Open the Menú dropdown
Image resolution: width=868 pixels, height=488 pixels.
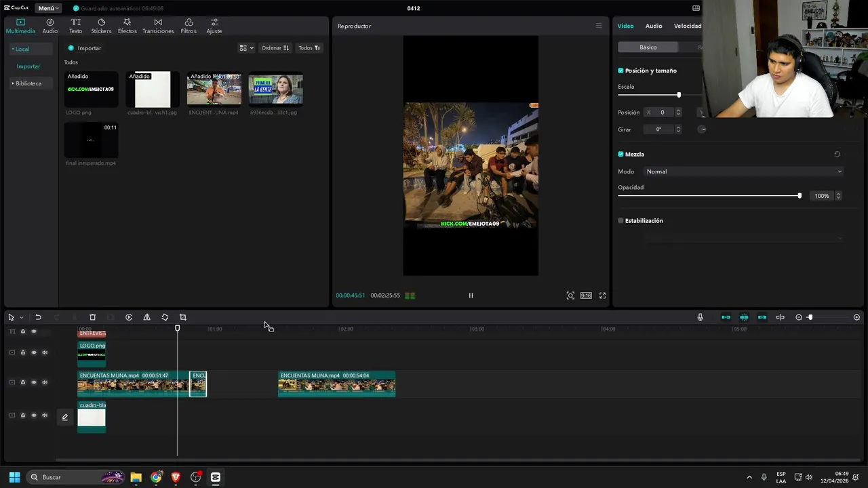click(48, 8)
